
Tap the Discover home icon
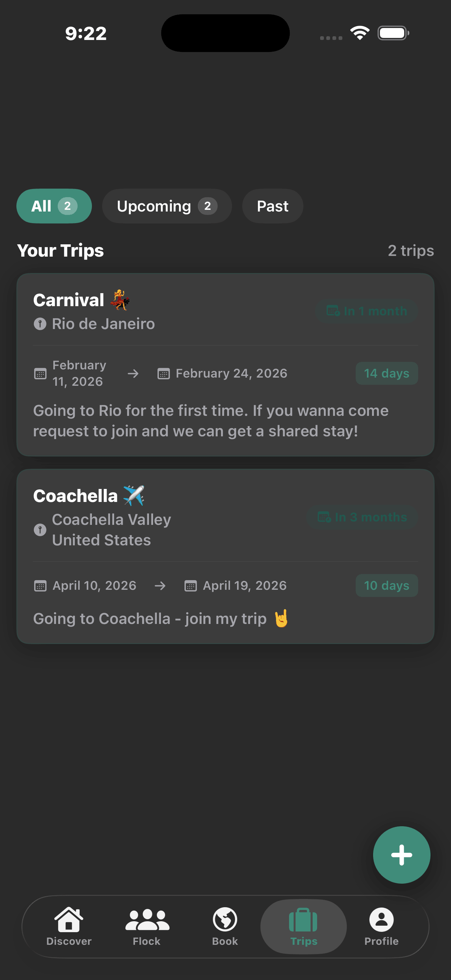[69, 919]
